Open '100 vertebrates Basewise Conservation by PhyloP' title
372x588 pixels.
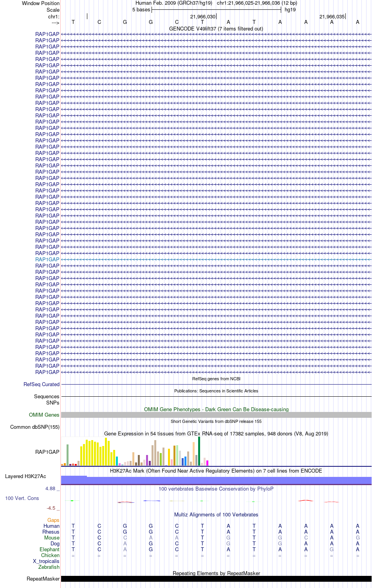coord(216,489)
